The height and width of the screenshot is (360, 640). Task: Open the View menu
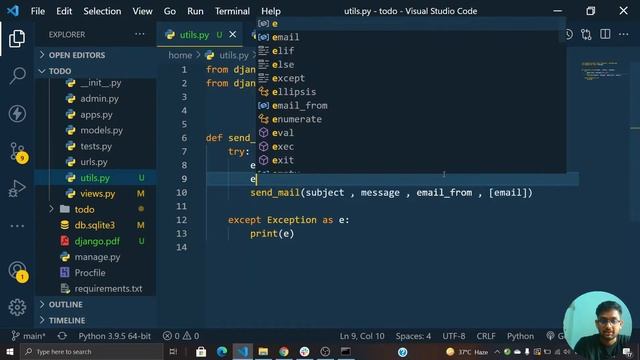pos(142,11)
